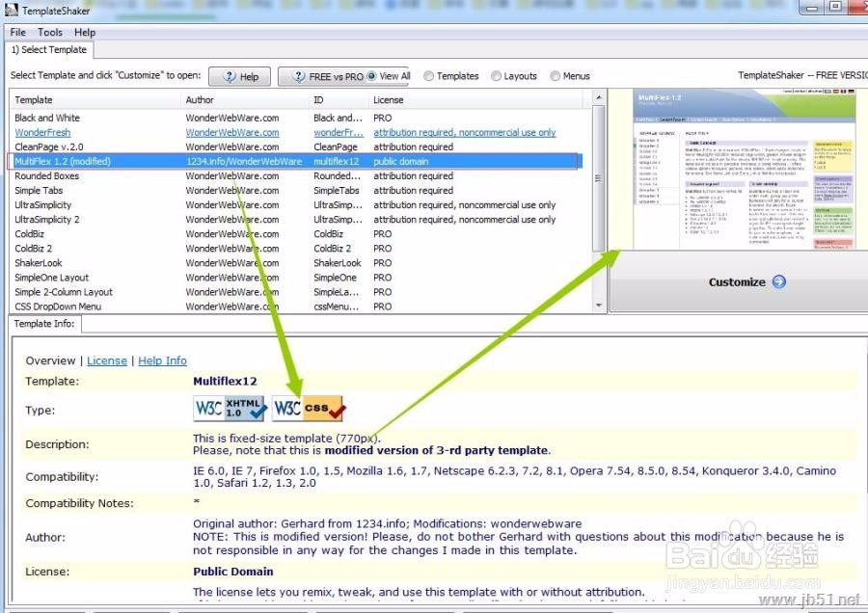Viewport: 868px width, 613px height.
Task: Select the Simple Tabs template row
Action: 296,190
